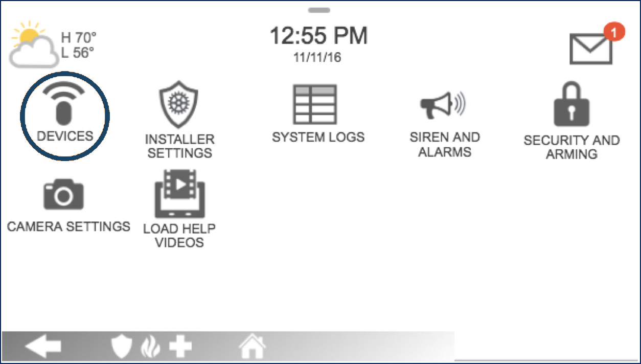Tap the medical plus emergency icon

pos(180,347)
